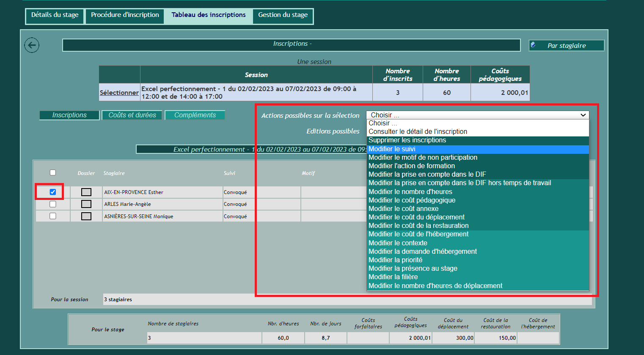Collapse the Actions possibles dropdown arrow
This screenshot has width=644, height=355.
coord(583,115)
